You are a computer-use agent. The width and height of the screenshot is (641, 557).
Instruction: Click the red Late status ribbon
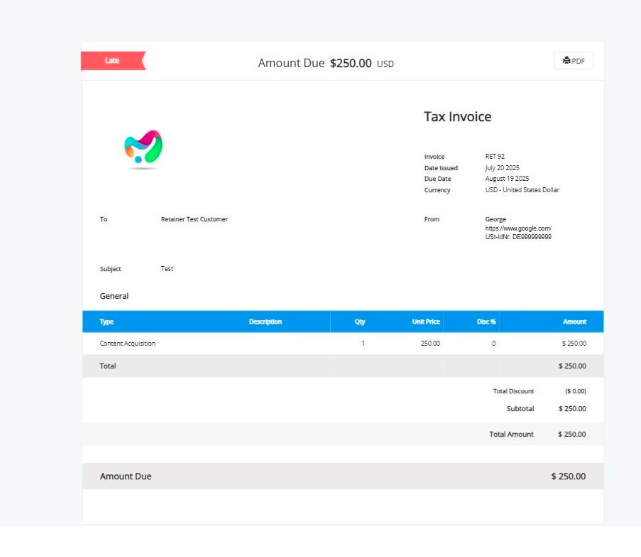[x=113, y=61]
